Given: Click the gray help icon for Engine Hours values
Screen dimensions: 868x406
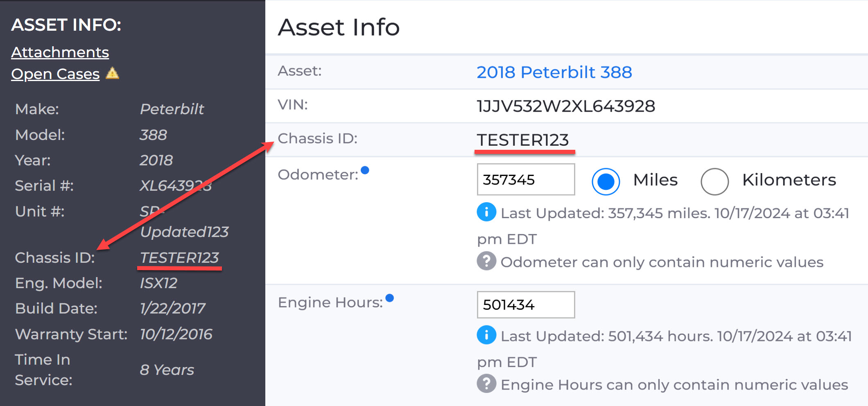Looking at the screenshot, I should point(486,384).
